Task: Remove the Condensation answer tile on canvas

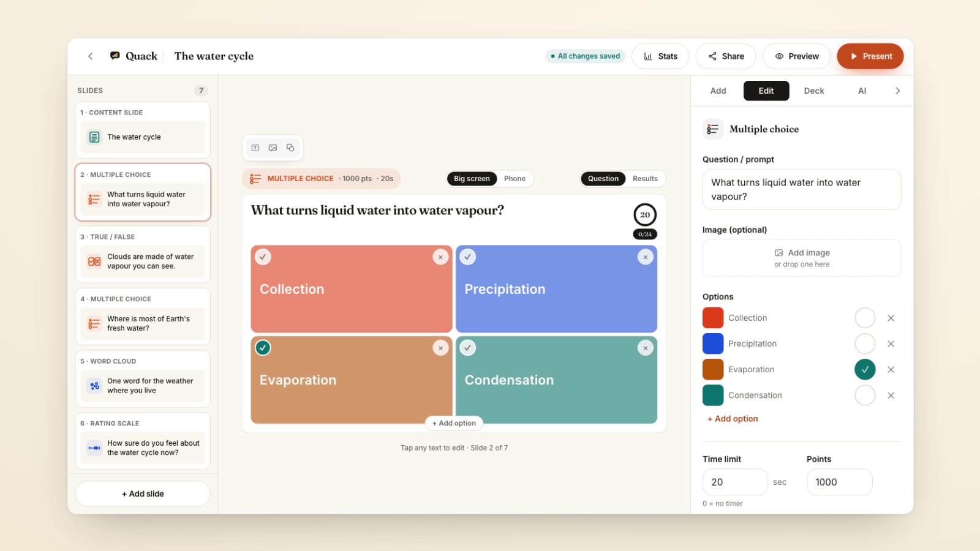Action: (646, 348)
